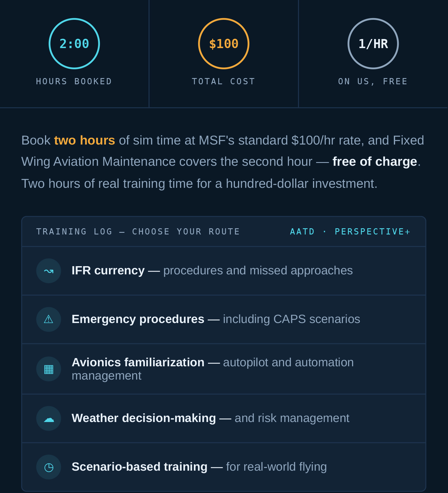Click the highlighted 'two hours' text
Image resolution: width=448 pixels, height=493 pixels.
[x=85, y=140]
